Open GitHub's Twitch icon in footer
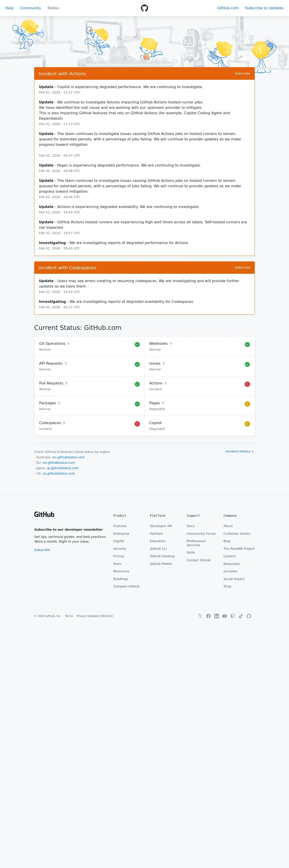289x868 pixels. 233,616
